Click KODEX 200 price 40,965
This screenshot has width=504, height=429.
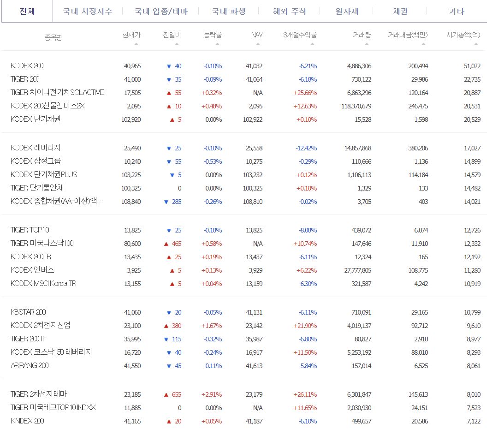coord(132,66)
